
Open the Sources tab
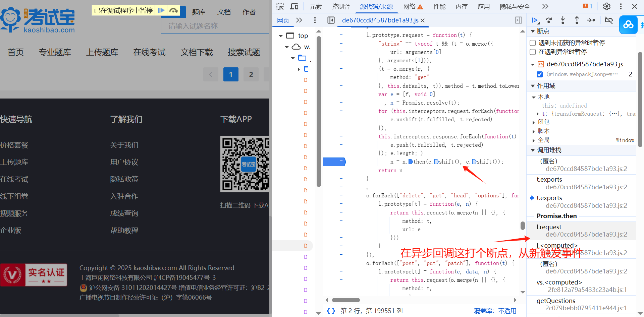[x=376, y=6]
